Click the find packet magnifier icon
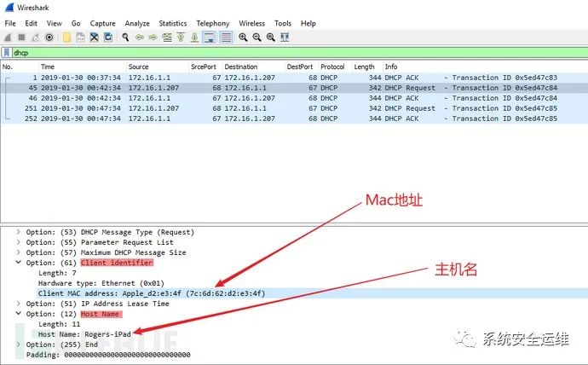The width and height of the screenshot is (588, 365). click(x=125, y=38)
